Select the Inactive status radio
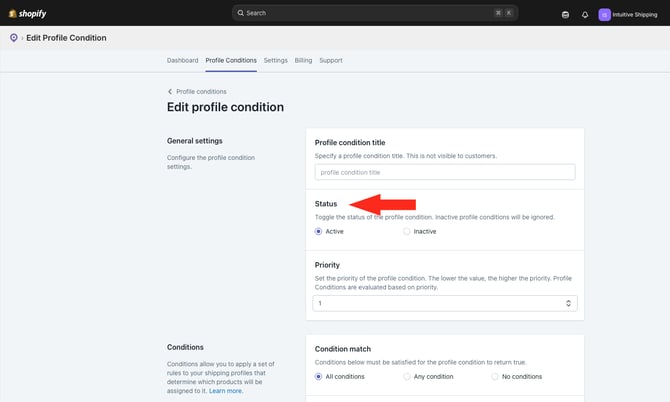The image size is (670, 402). point(406,231)
